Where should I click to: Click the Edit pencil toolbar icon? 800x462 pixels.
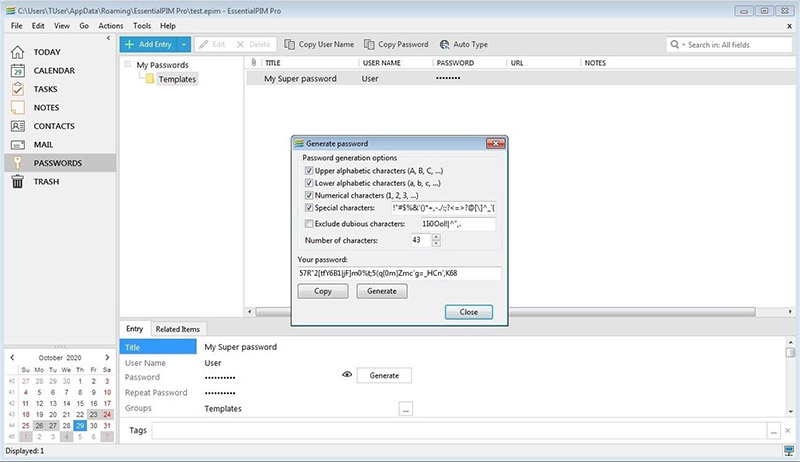(204, 44)
